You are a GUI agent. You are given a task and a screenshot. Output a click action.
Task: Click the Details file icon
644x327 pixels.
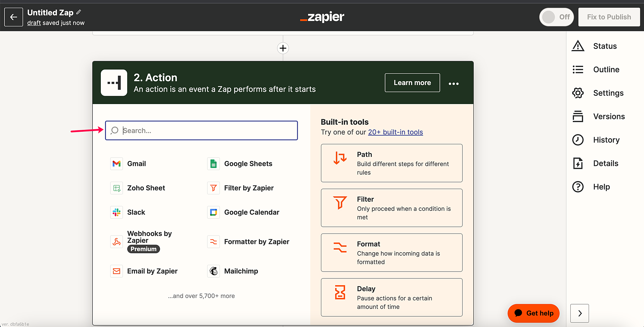[578, 164]
